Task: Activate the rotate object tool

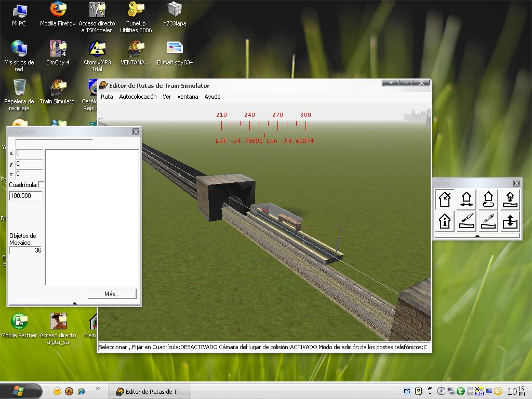Action: 488,199
